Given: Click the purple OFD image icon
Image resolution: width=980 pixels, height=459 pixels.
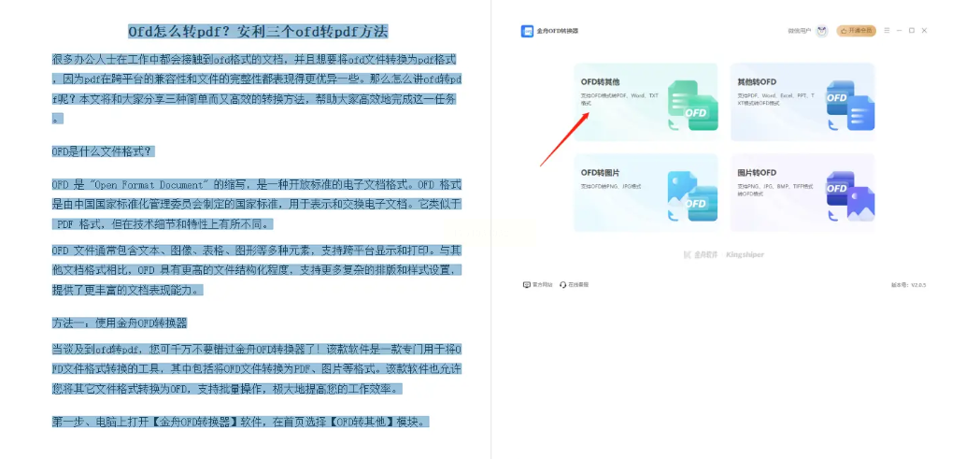Looking at the screenshot, I should coord(850,196).
